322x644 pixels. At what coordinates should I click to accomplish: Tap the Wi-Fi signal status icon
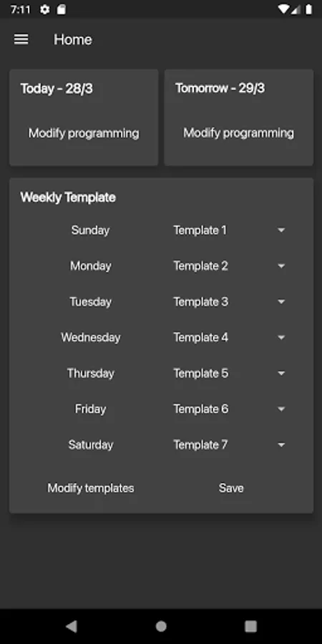click(x=283, y=9)
